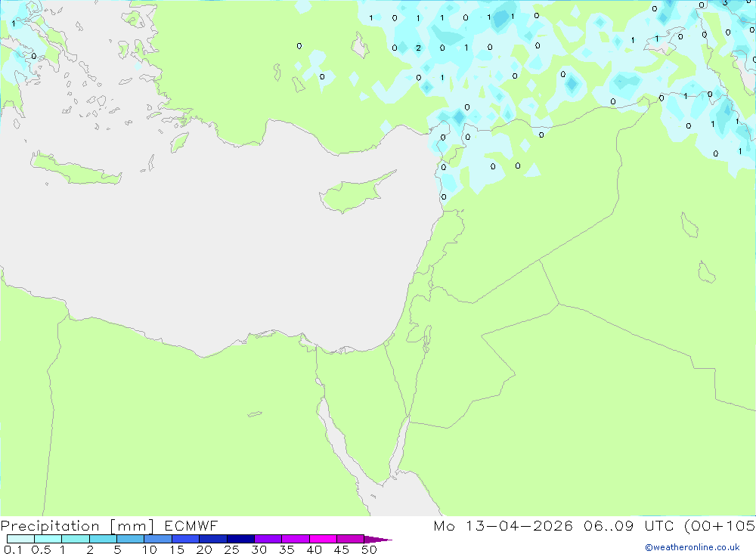Screen dimensions: 756x554
Task: Click the 'Mo 13-04-2026' date text
Action: (503, 525)
